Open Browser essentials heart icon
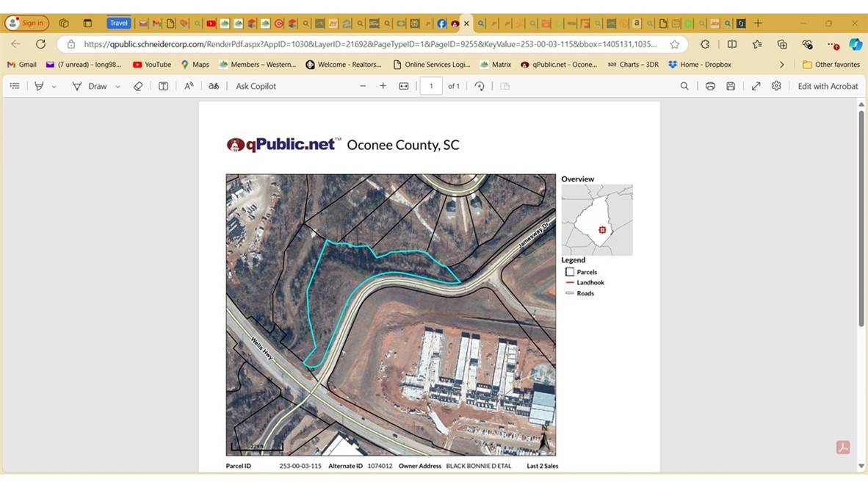 coord(807,44)
